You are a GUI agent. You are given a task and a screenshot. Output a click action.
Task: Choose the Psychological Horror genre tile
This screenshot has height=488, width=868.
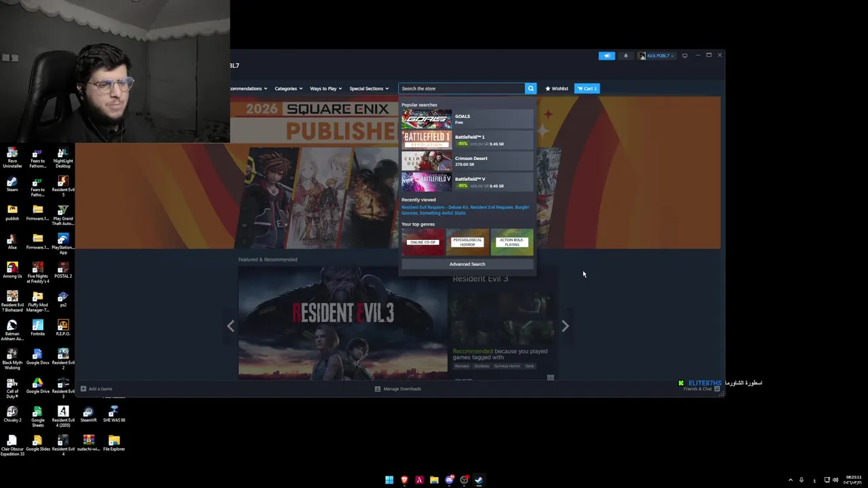tap(467, 243)
